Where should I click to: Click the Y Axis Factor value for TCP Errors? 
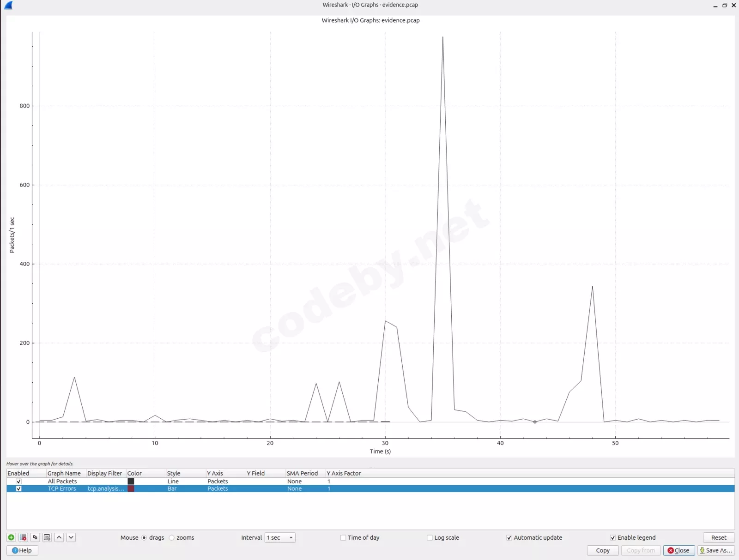[329, 488]
